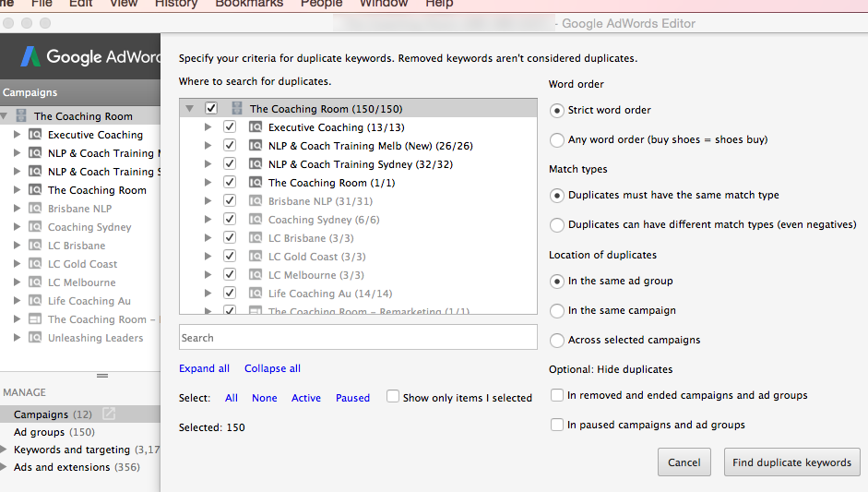
Task: Expand Life Coaching Au (14/14) in dialog tree
Action: (208, 294)
